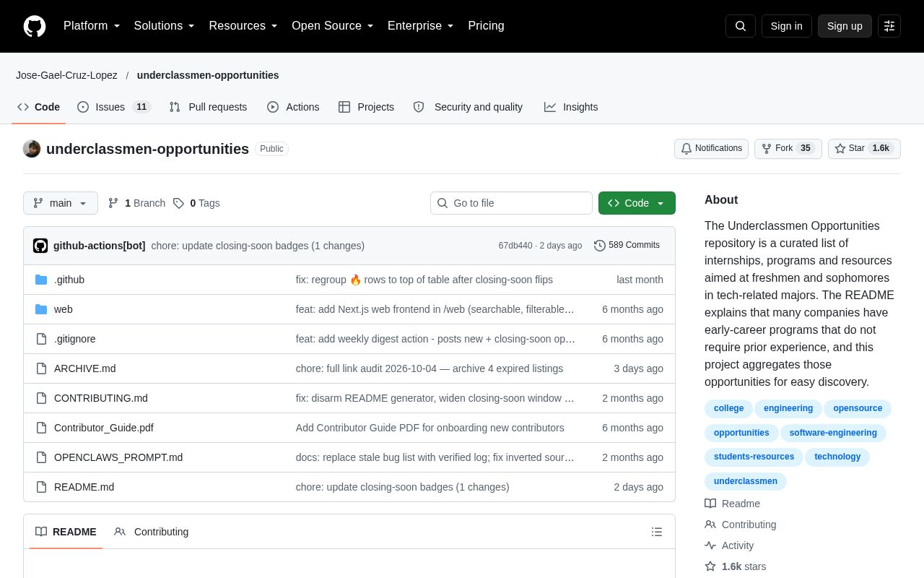Open the .github folder
Screen dimensions: 924x578
coord(69,280)
